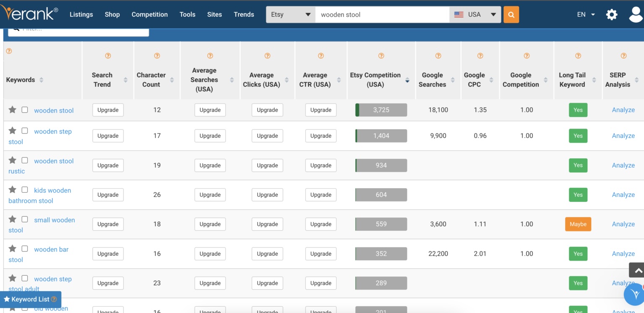This screenshot has height=313, width=644.
Task: Tick the checkbox for 'small wooden stool'
Action: 25,219
